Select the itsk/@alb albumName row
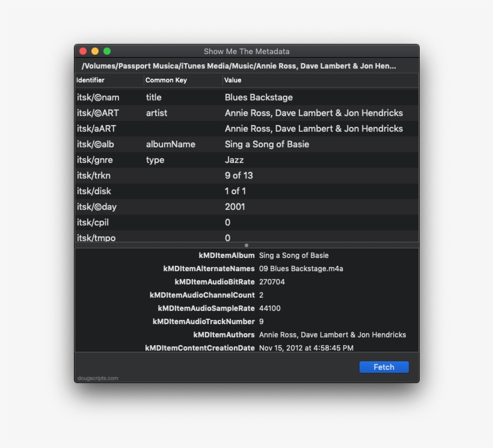 click(x=240, y=144)
